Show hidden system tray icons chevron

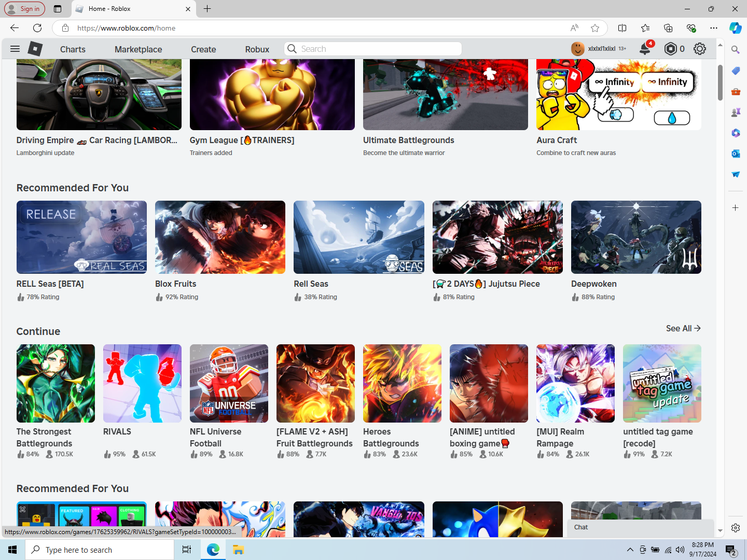pyautogui.click(x=630, y=550)
